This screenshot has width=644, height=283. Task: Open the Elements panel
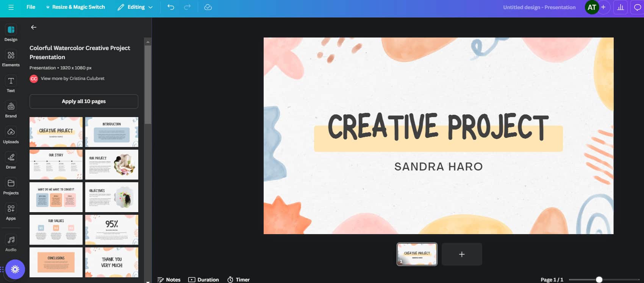11,58
